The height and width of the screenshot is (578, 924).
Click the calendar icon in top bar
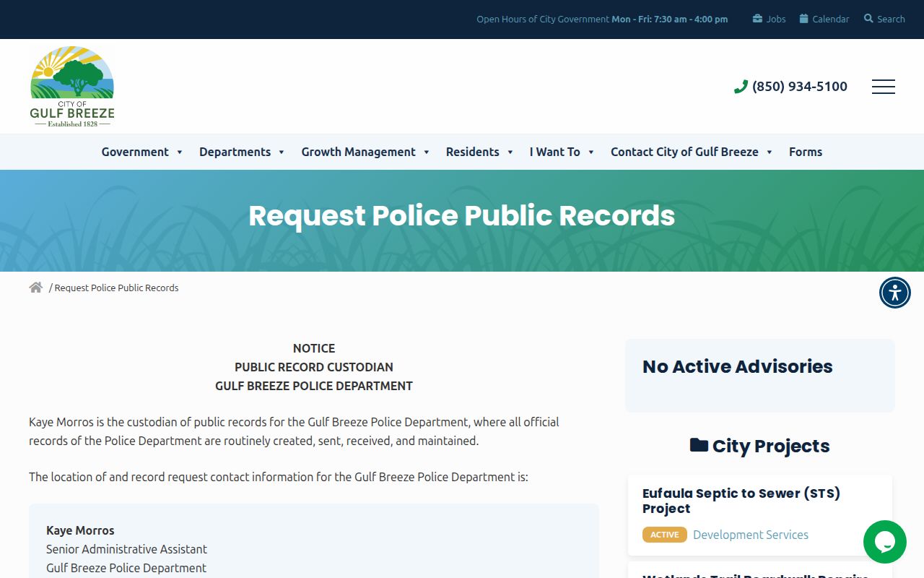804,19
